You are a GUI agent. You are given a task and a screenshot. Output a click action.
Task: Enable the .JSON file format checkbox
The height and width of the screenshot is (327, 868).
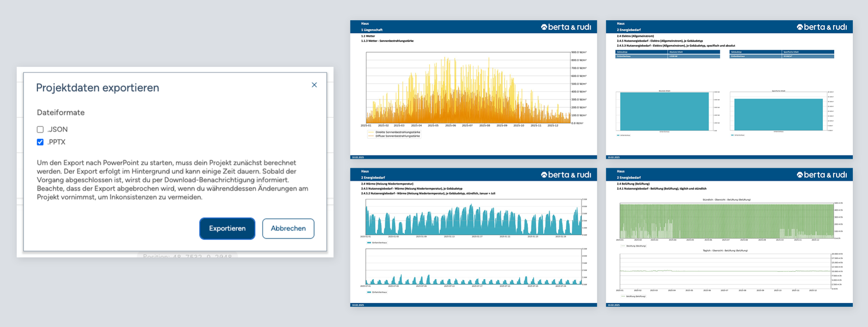(40, 129)
